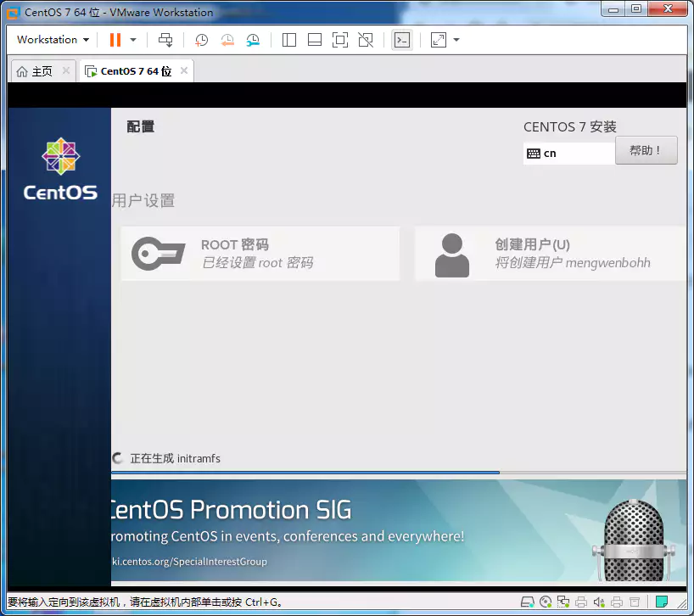Click the network adapter status icon

click(x=562, y=602)
